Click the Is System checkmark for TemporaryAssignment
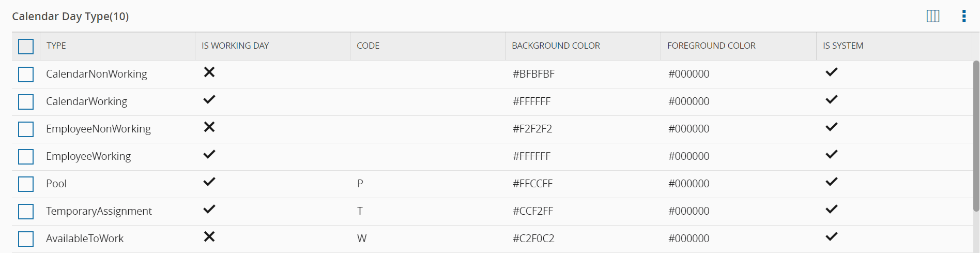Viewport: 980px width, 253px height. 831,210
